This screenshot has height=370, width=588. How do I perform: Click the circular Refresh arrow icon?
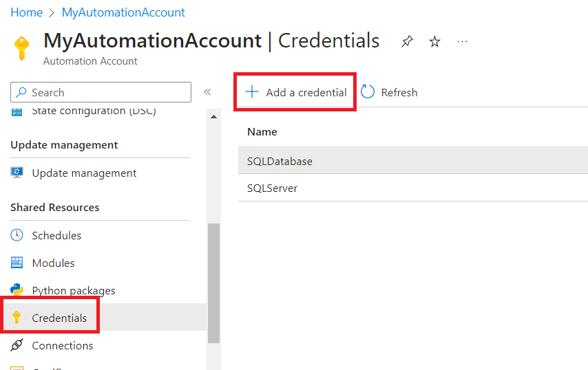click(368, 91)
